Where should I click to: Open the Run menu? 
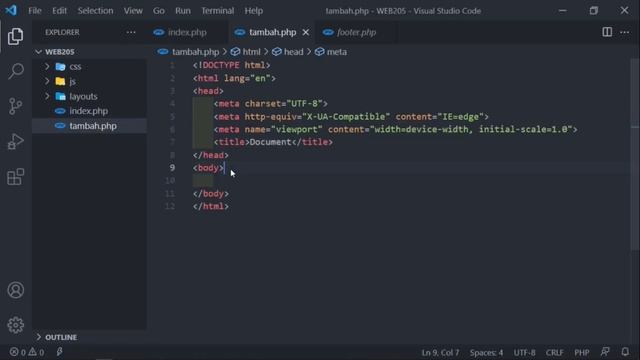tap(183, 11)
